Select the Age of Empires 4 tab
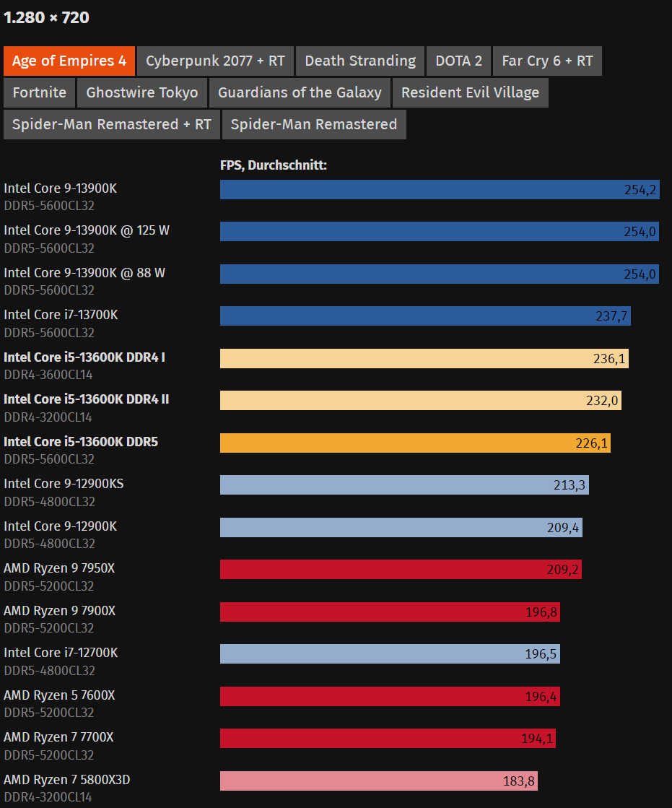 tap(69, 61)
